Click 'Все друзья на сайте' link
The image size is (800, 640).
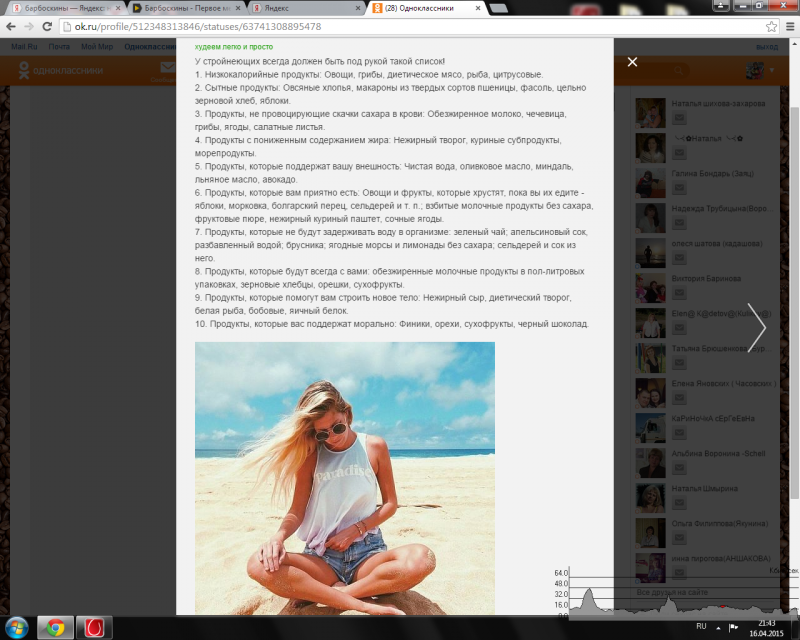(x=672, y=592)
